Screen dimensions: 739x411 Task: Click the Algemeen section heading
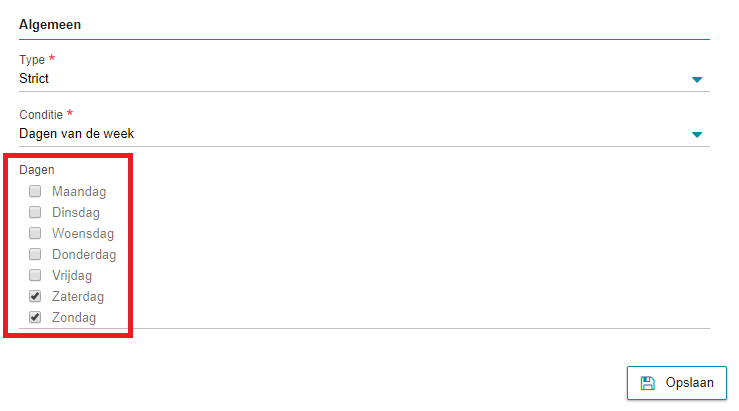50,25
